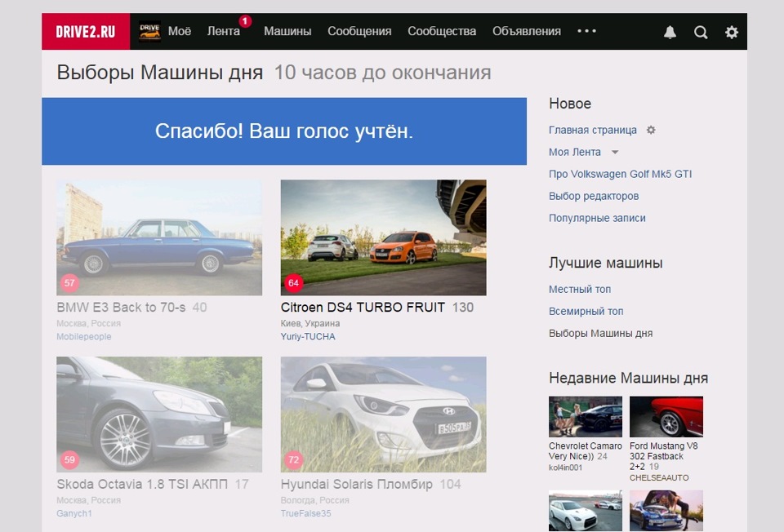This screenshot has width=784, height=532.
Task: Click the 59 badge on Skoda photo
Action: (69, 459)
